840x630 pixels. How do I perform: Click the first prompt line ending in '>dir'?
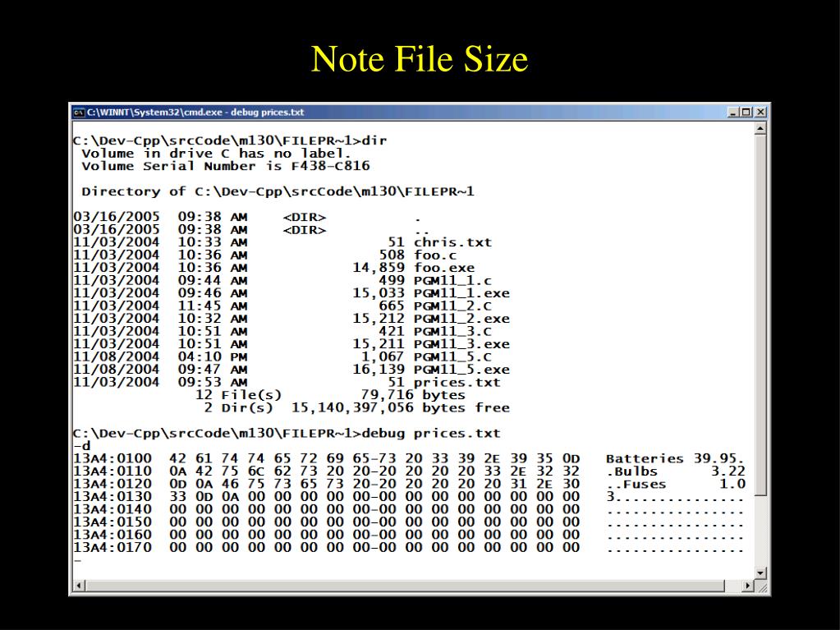(230, 141)
